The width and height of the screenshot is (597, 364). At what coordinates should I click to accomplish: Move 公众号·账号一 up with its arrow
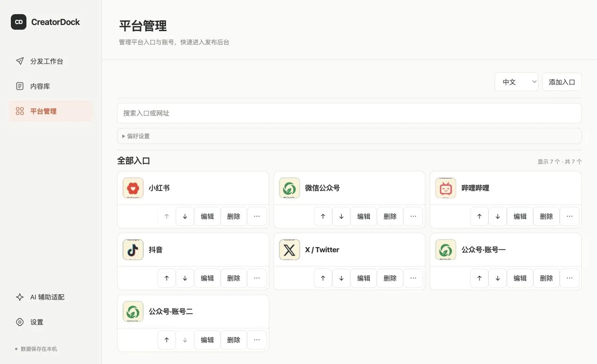(479, 278)
